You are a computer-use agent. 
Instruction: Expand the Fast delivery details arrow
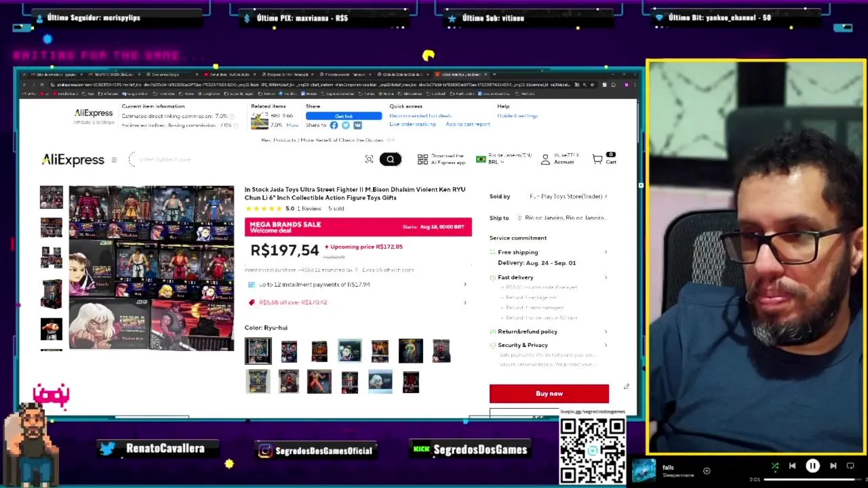[606, 277]
